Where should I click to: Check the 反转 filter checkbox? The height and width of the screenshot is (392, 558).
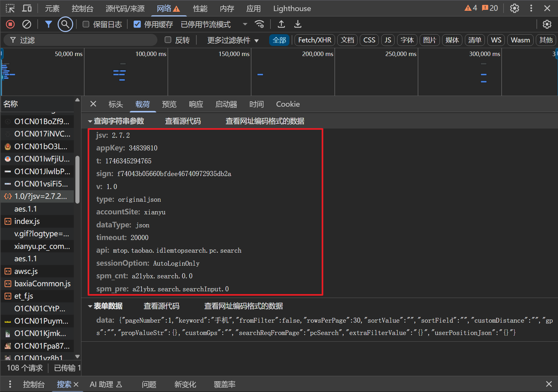pos(168,40)
